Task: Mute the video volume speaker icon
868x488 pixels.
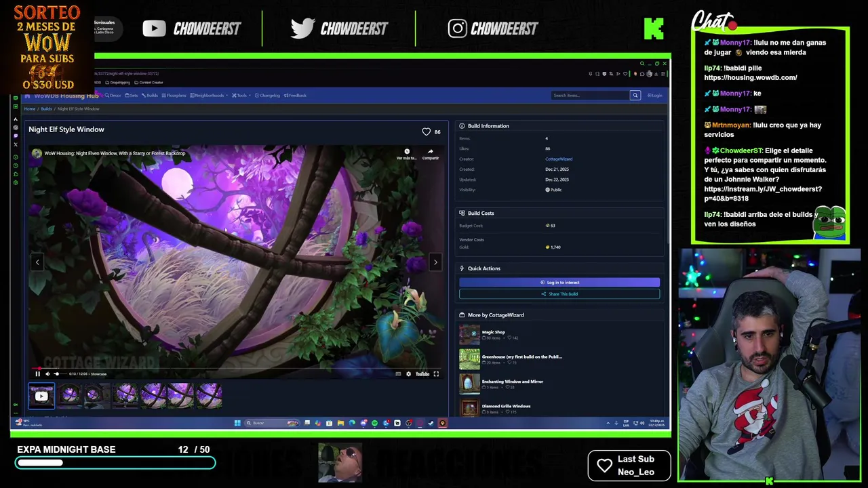Action: point(47,374)
